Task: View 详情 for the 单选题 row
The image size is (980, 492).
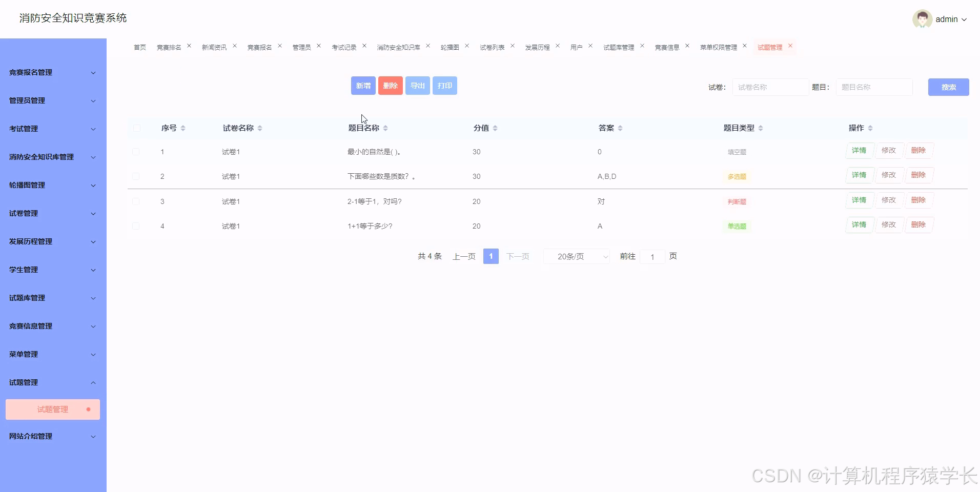Action: click(859, 225)
